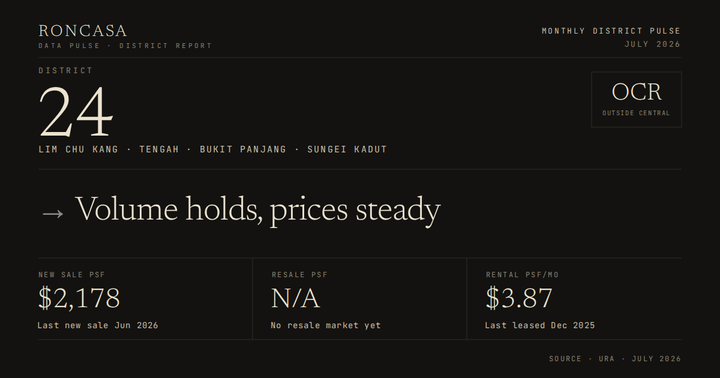720x378 pixels.
Task: Click the No resale market yet note
Action: point(326,325)
